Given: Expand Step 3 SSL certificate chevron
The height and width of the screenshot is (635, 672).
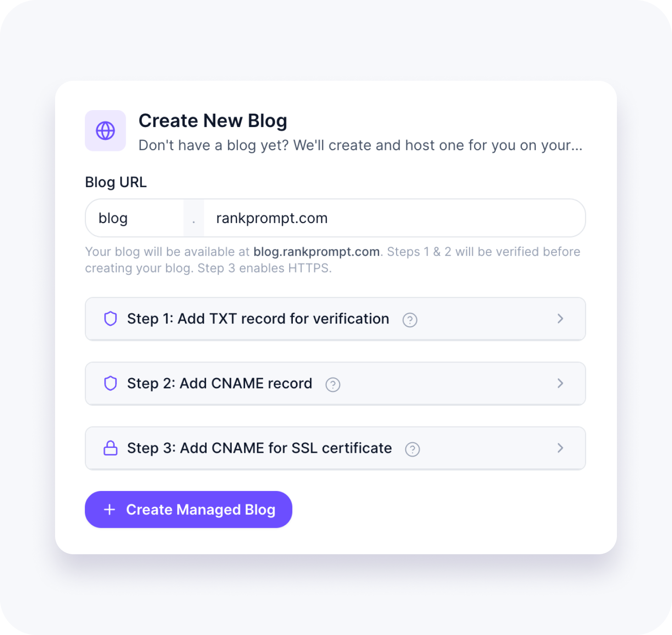Looking at the screenshot, I should (x=560, y=448).
